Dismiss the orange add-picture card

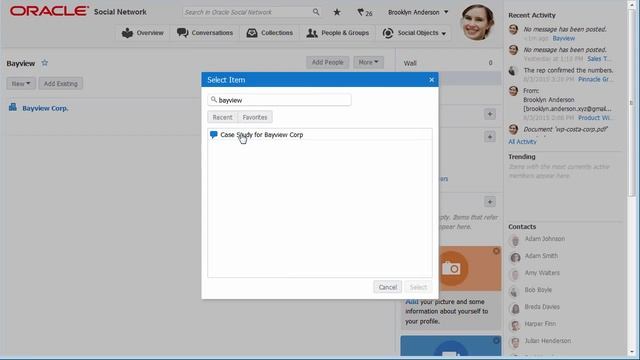pyautogui.click(x=496, y=251)
